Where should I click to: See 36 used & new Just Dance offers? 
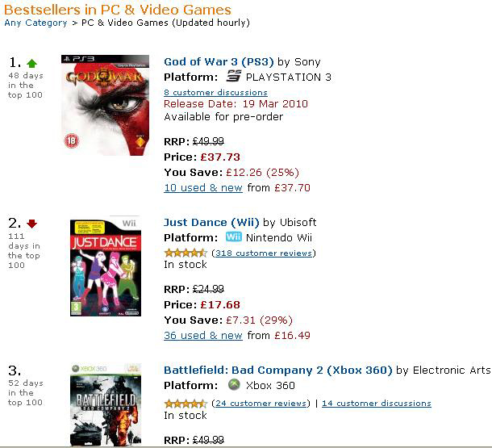point(203,335)
